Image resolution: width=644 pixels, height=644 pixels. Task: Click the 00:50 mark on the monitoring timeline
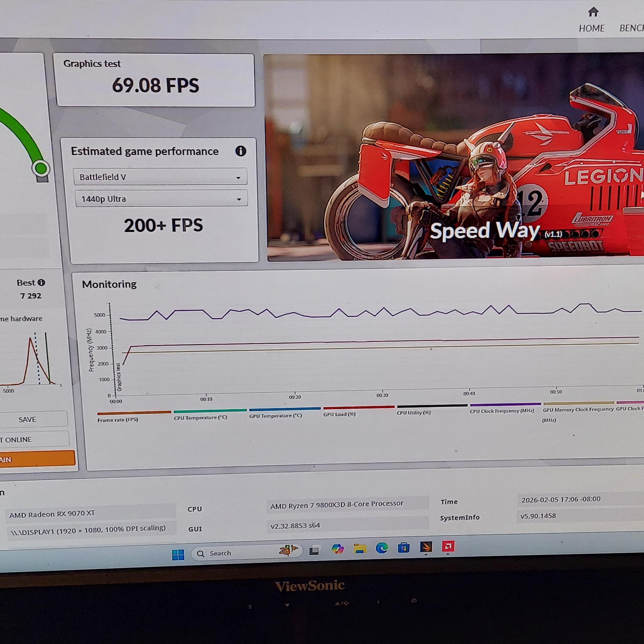tap(556, 392)
